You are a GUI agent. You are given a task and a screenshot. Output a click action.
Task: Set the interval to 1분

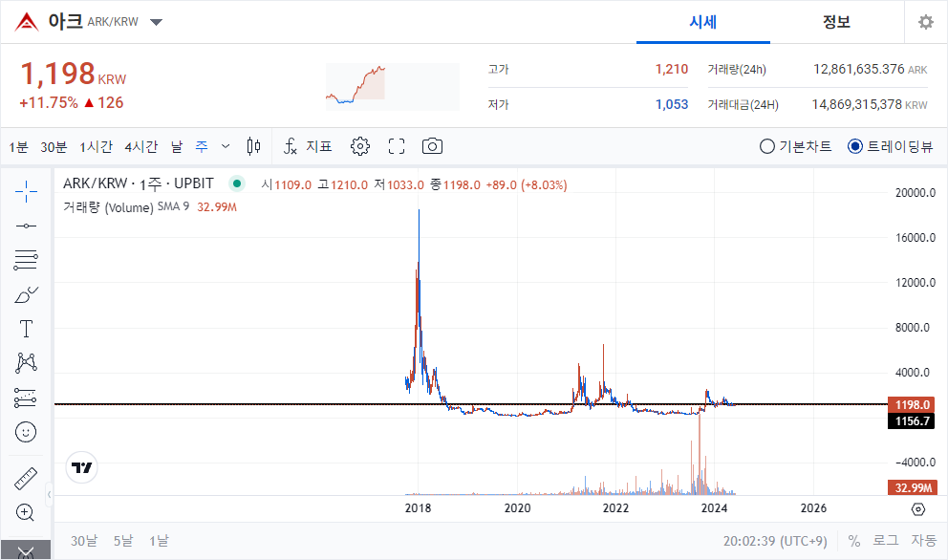pyautogui.click(x=18, y=146)
